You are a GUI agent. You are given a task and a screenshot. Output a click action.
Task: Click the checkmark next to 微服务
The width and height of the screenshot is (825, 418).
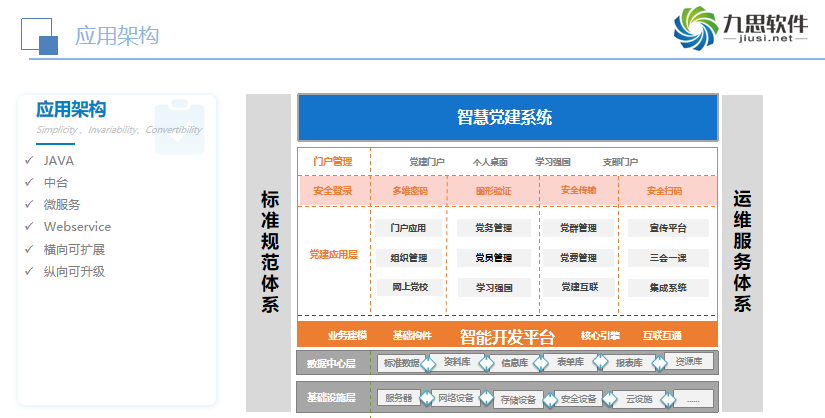point(30,205)
